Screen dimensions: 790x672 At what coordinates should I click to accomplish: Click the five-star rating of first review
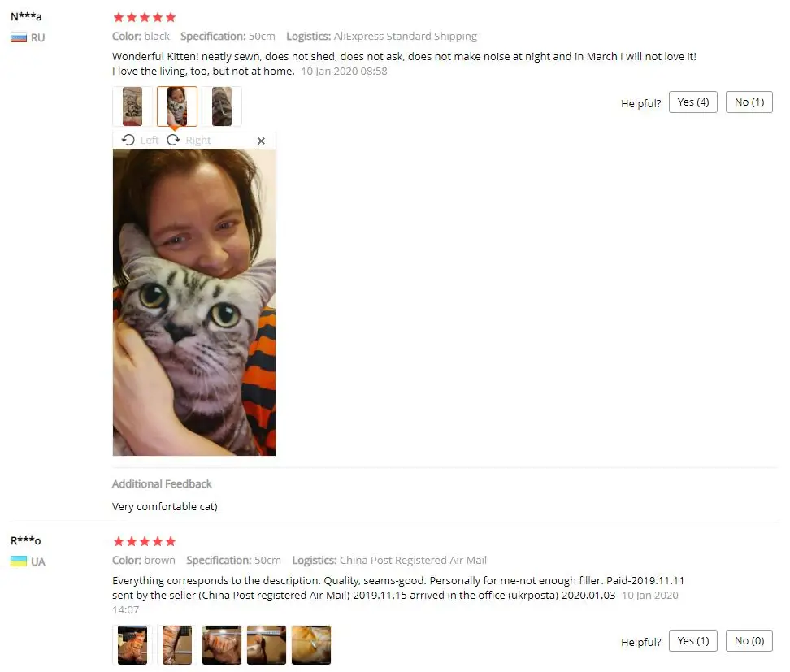pyautogui.click(x=145, y=18)
